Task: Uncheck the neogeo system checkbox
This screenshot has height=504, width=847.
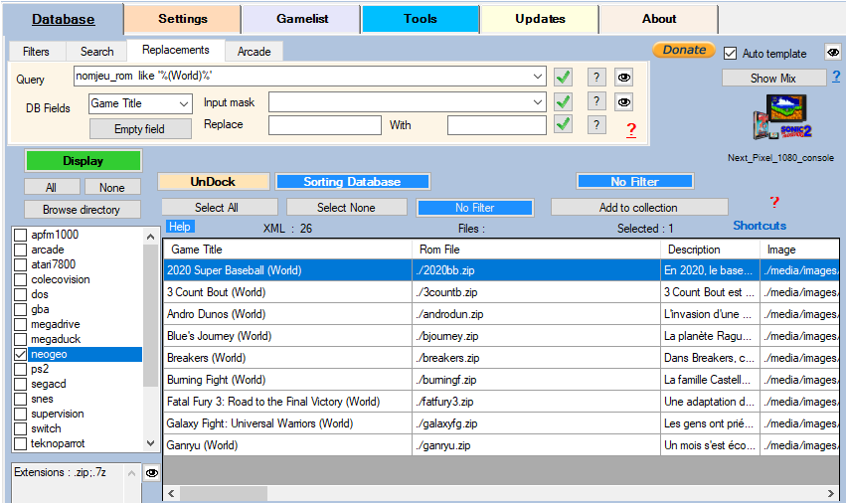Action: pos(21,354)
